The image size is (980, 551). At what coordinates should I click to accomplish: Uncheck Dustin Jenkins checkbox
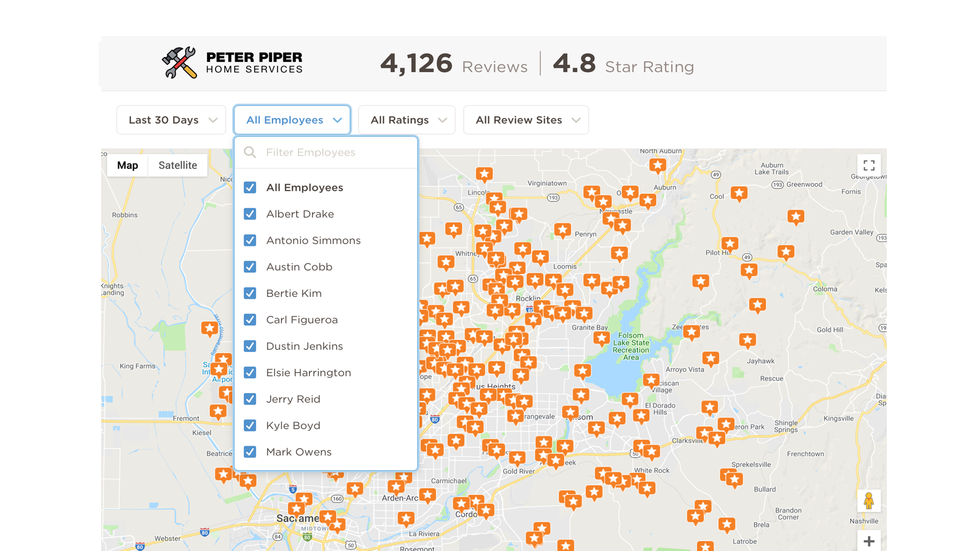click(x=250, y=346)
